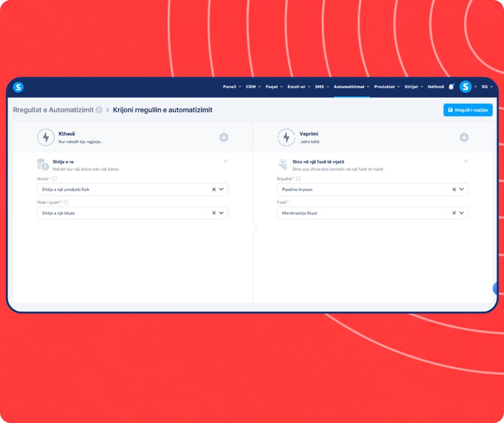
Task: Open external link next to Hapi i gypit
Action: 66,202
